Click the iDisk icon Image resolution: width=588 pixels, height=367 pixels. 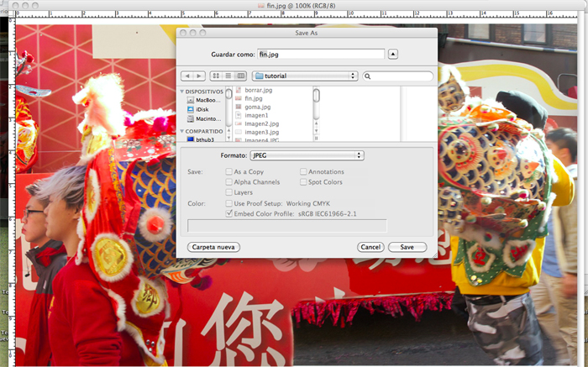pyautogui.click(x=190, y=109)
